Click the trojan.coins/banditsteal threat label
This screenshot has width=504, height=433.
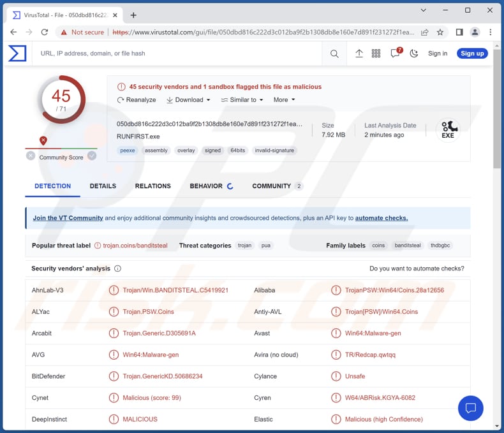coord(135,246)
